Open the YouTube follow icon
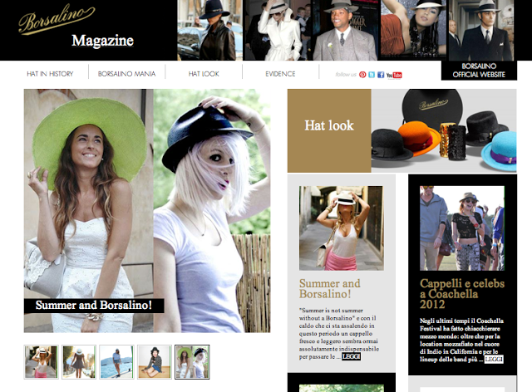 [x=394, y=76]
